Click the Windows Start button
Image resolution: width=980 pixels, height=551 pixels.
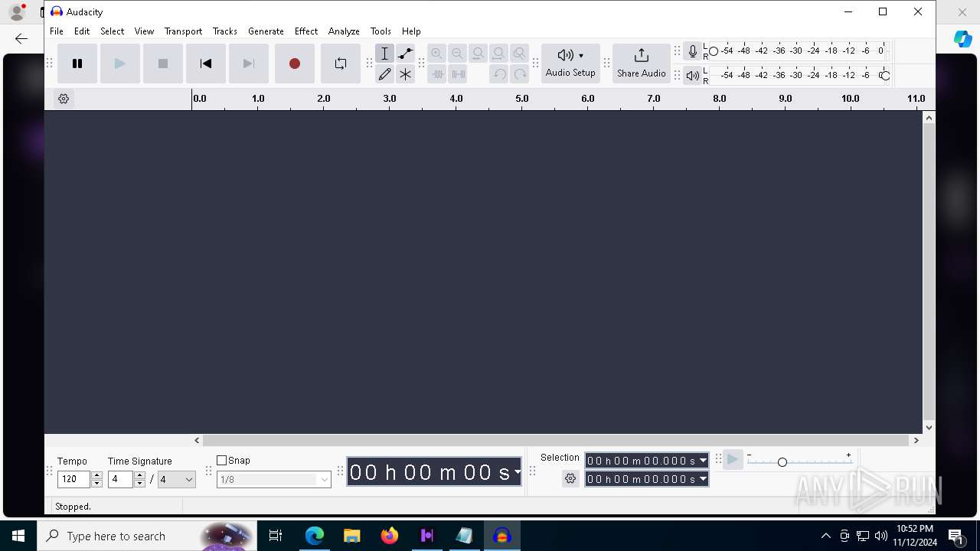point(18,536)
